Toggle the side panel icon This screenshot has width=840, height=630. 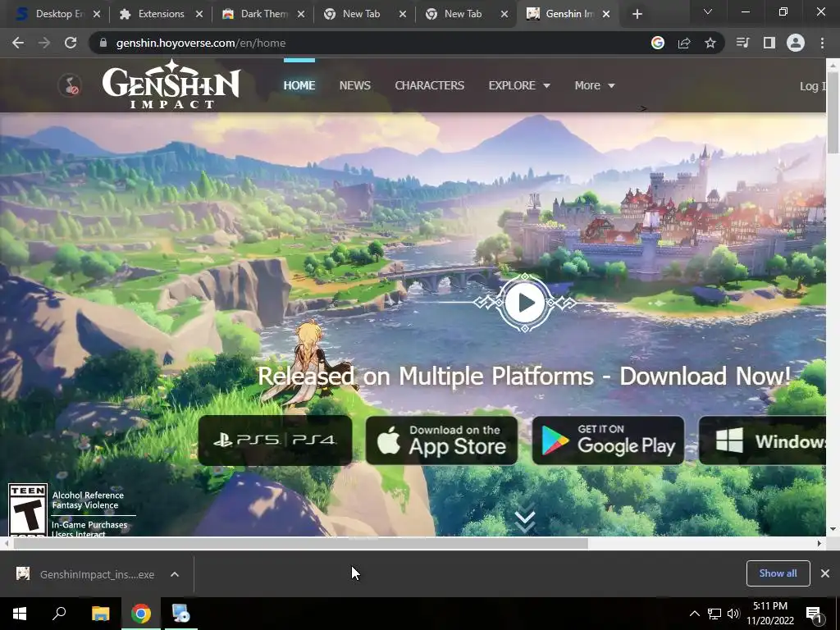click(769, 43)
